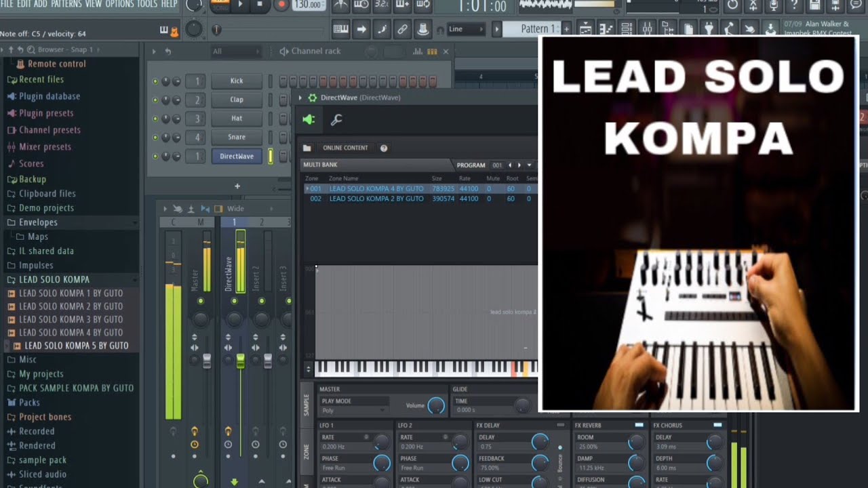
Task: Open the Piano roll view icon
Action: (x=606, y=29)
